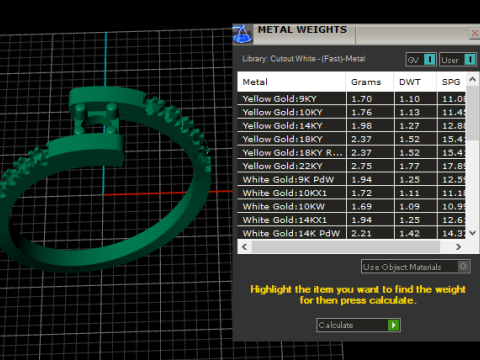Screen dimensions: 480x360
Task: Click the 1.27 DWT value for 14KY
Action: 410,126
